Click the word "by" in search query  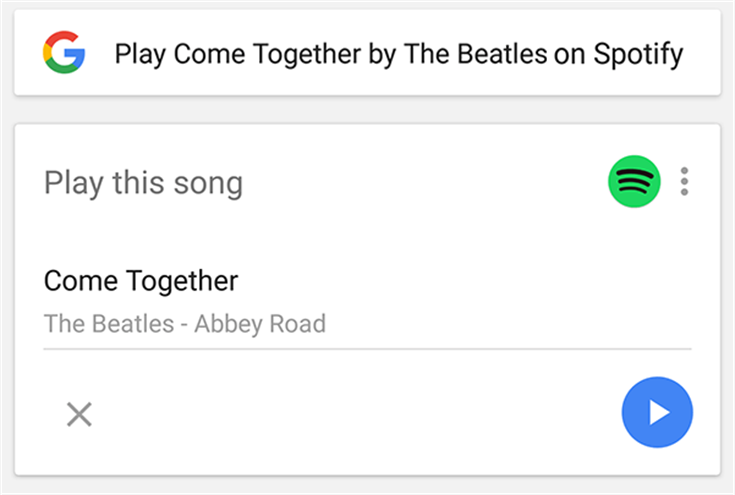[x=382, y=54]
